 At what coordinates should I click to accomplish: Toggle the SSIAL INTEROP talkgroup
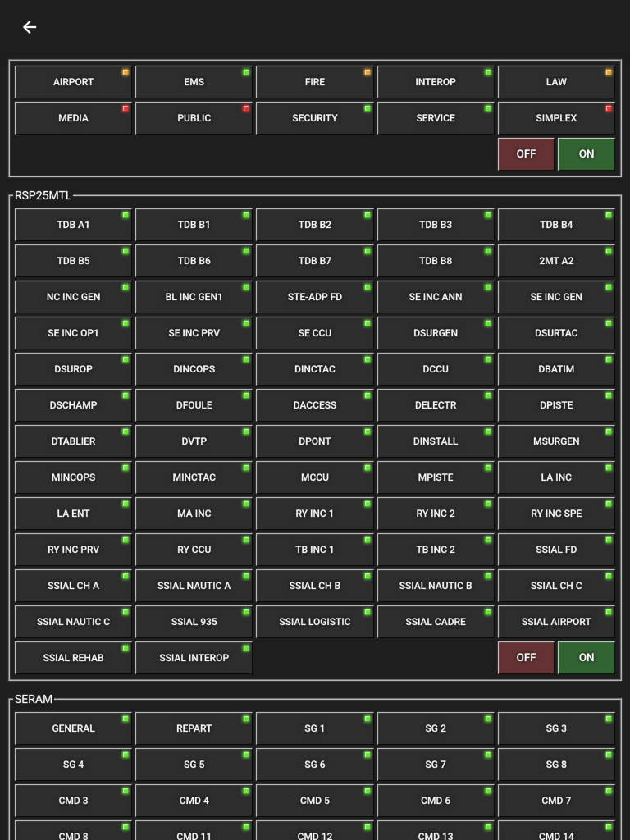pos(194,657)
